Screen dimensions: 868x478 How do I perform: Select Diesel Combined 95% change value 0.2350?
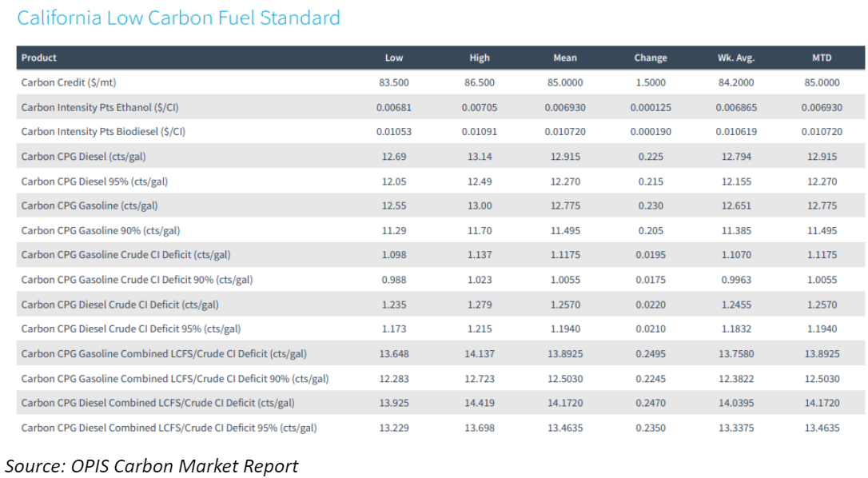tap(651, 428)
